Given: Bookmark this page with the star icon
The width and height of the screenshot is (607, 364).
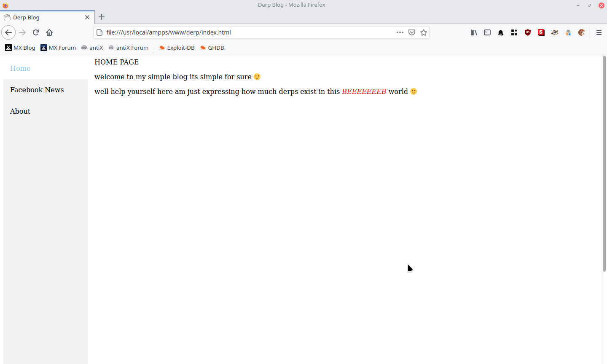Looking at the screenshot, I should coord(424,32).
